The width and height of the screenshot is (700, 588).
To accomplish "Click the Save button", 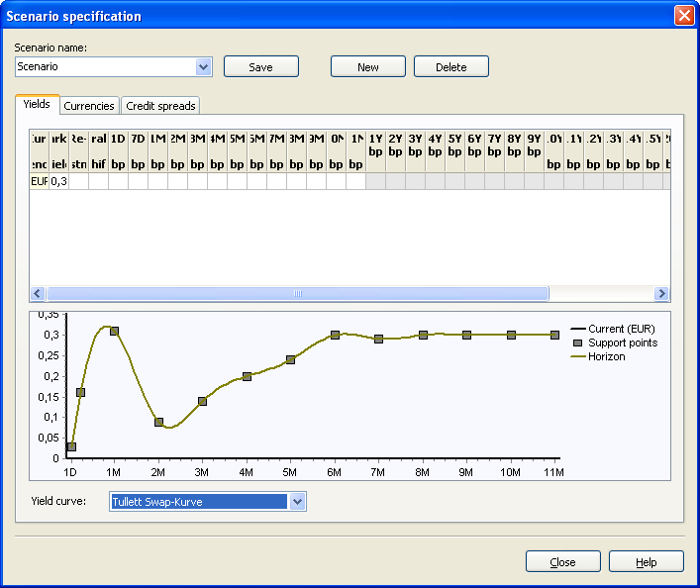I will pos(260,67).
